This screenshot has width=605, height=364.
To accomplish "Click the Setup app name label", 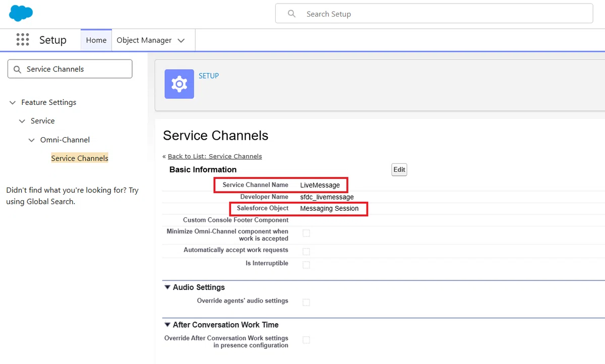I will click(53, 40).
